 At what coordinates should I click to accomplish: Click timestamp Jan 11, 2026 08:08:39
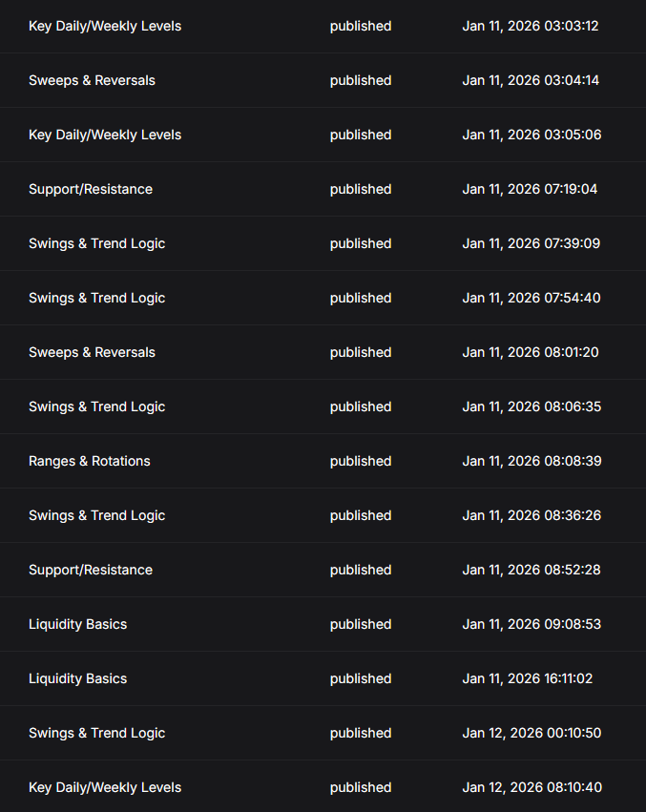(531, 461)
